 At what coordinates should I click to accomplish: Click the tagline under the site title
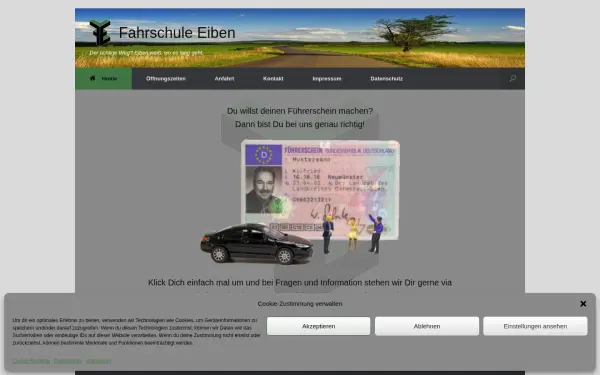point(146,53)
